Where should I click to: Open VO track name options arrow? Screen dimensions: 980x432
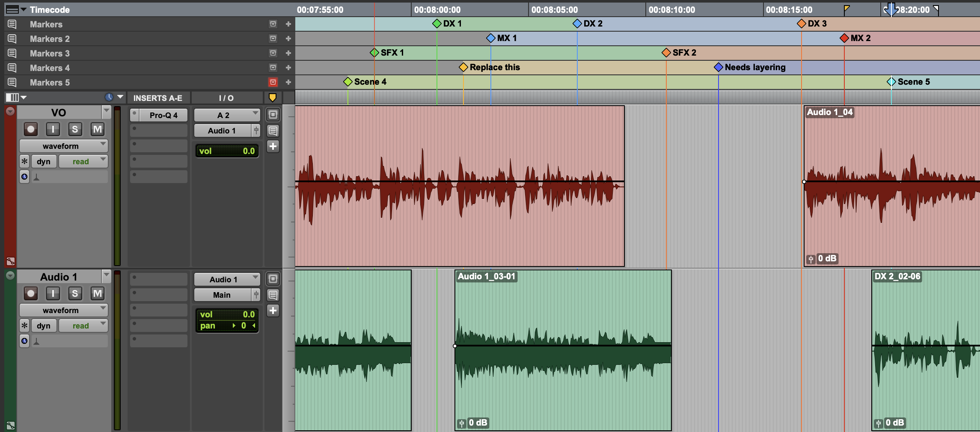pos(106,112)
